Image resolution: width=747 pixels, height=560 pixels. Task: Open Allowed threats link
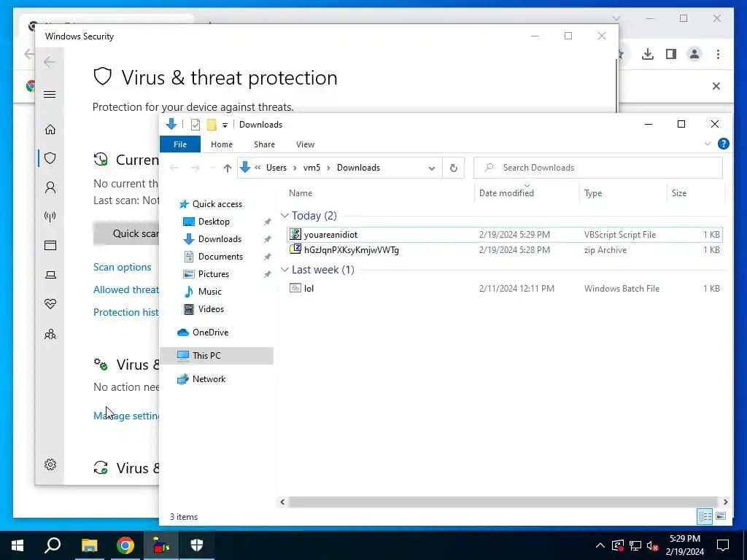coord(125,289)
